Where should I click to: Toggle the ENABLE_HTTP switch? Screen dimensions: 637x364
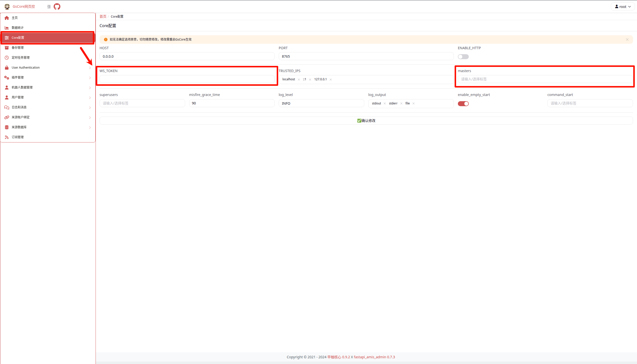click(463, 57)
